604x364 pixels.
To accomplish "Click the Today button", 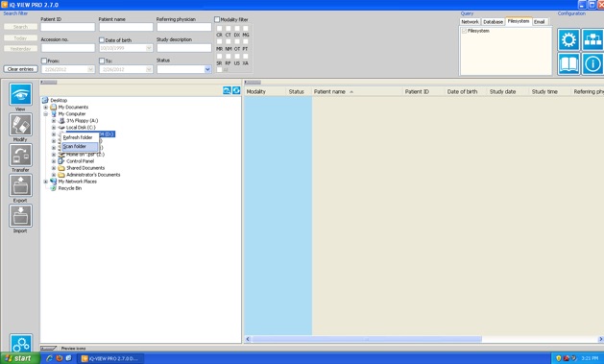I will [20, 38].
